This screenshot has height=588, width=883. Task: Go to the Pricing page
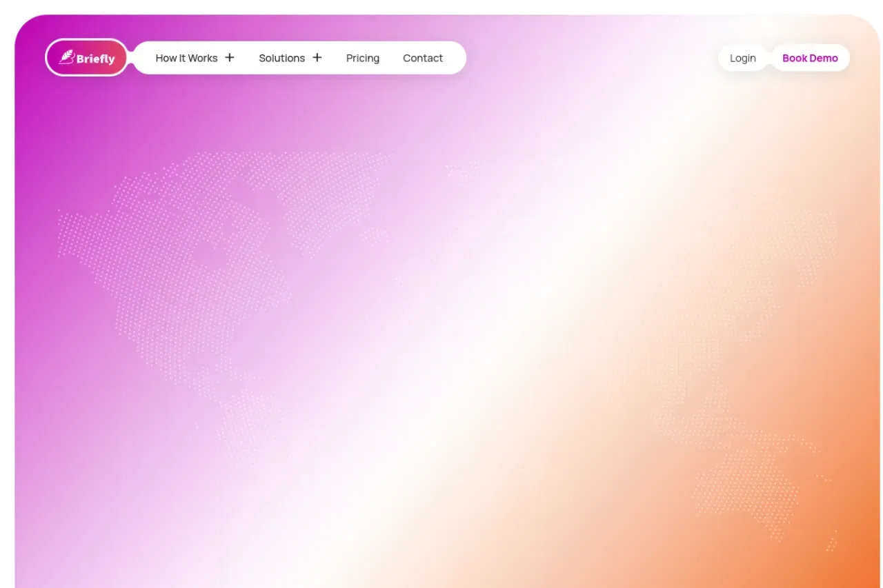[x=363, y=58]
